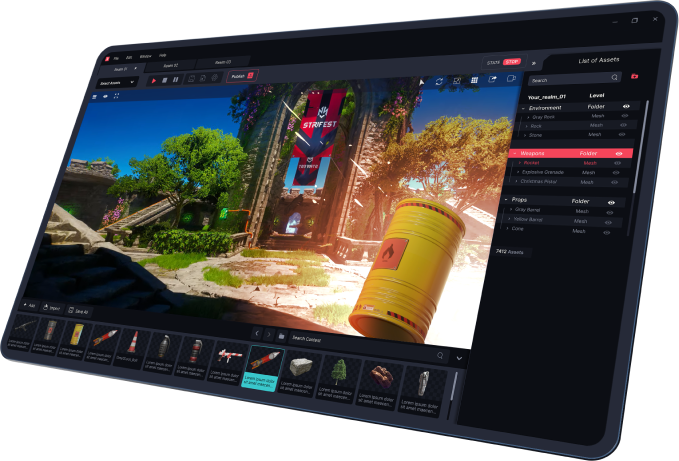Open the File menu
This screenshot has width=679, height=461.
point(116,58)
